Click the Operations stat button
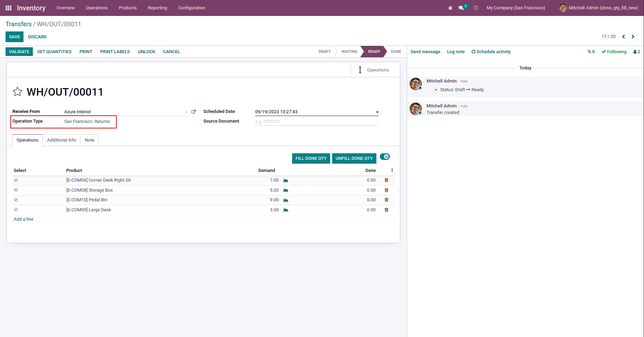 tap(375, 70)
